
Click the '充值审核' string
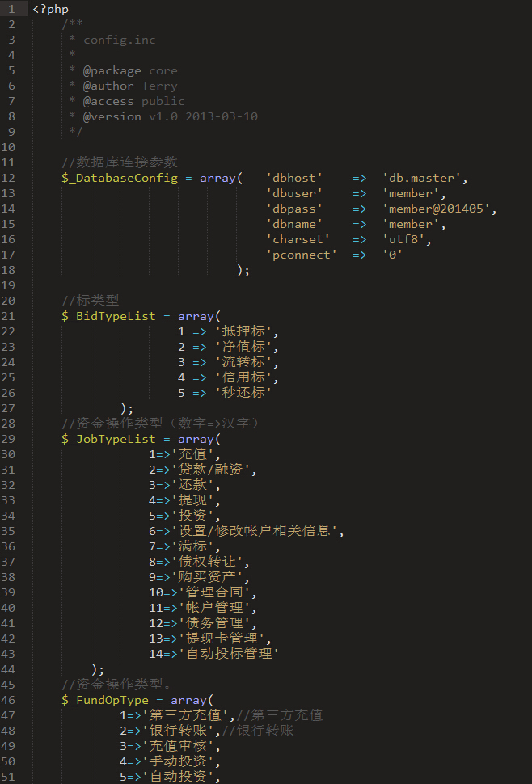[178, 746]
